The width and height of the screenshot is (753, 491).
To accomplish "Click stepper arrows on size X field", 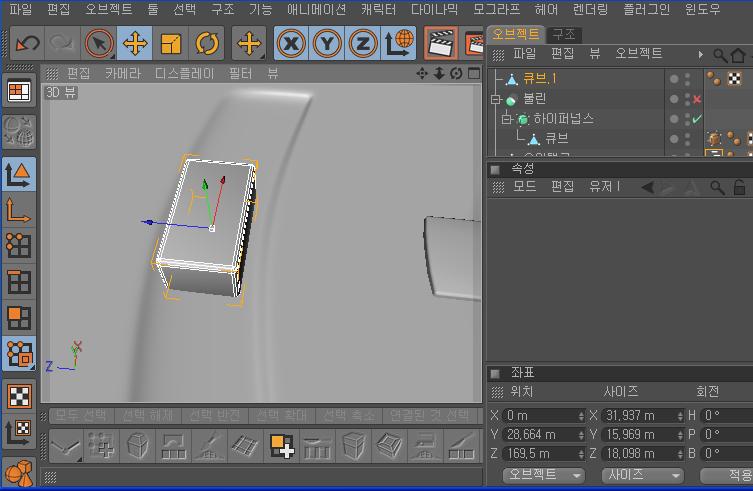I will click(680, 416).
